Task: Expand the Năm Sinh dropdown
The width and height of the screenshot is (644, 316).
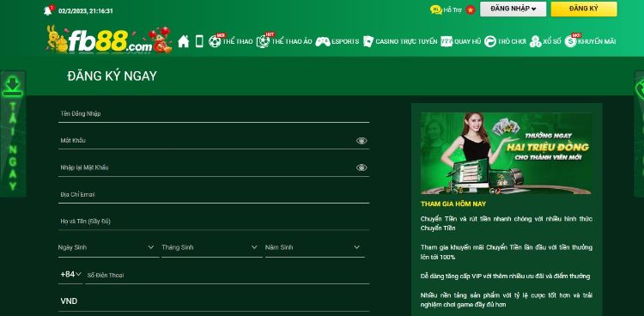Action: pos(315,248)
